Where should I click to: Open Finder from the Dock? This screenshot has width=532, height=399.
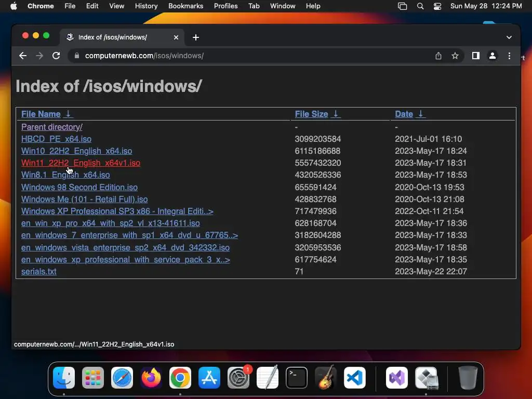64,378
